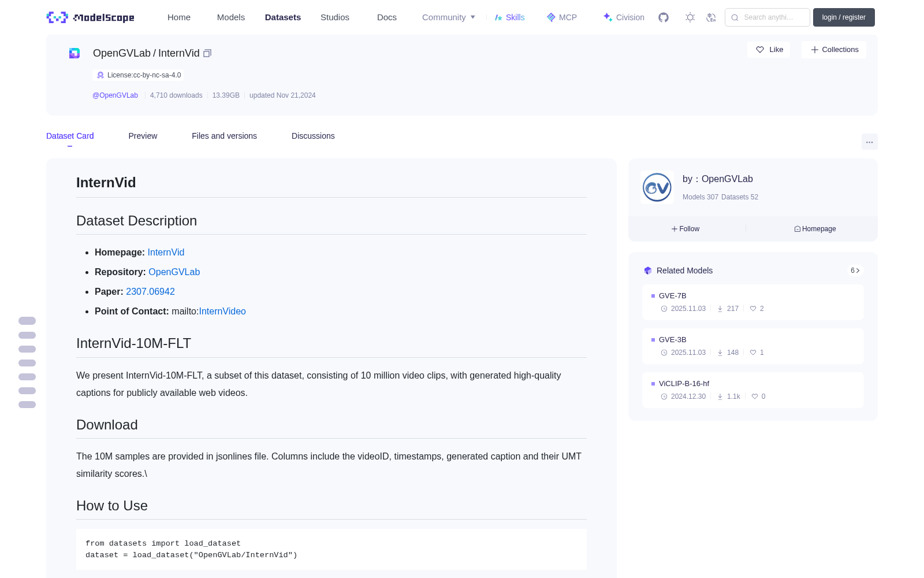Toggle the light/dark theme icon
924x578 pixels.
pyautogui.click(x=690, y=17)
